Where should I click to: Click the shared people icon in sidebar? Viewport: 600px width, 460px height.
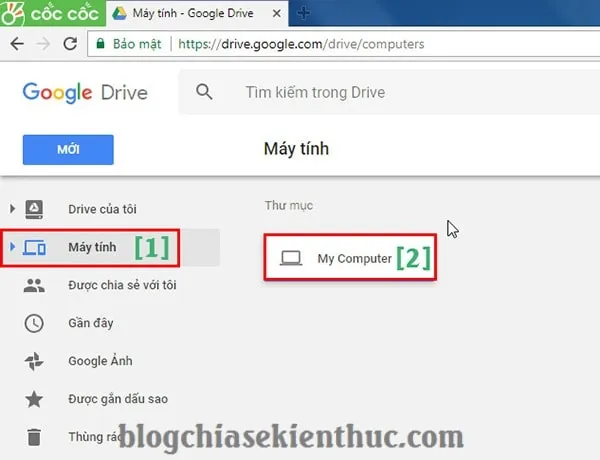(34, 285)
